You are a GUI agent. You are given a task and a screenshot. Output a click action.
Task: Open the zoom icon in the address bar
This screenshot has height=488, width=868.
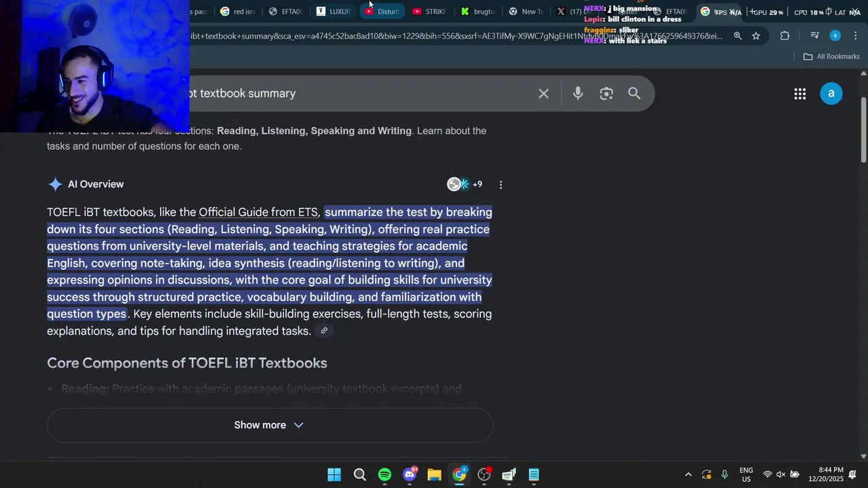(738, 36)
